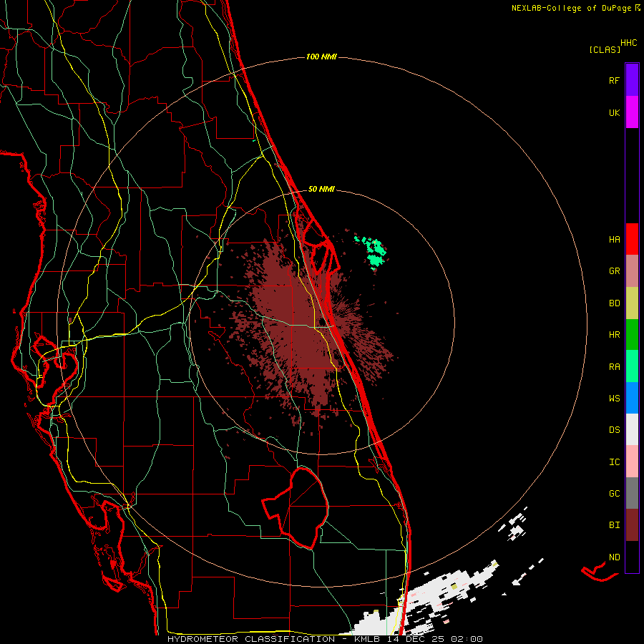Select the HA legend label

coord(614,240)
